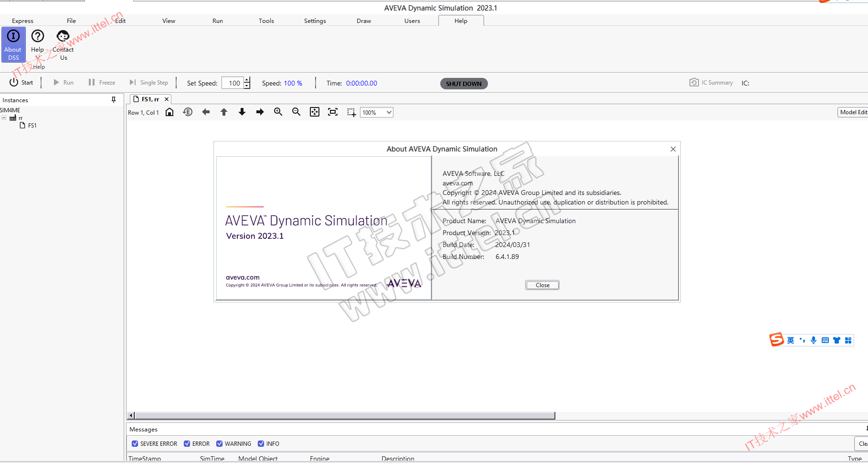Click the horizontal scrollbar thumb
Image resolution: width=868 pixels, height=463 pixels.
(345, 416)
